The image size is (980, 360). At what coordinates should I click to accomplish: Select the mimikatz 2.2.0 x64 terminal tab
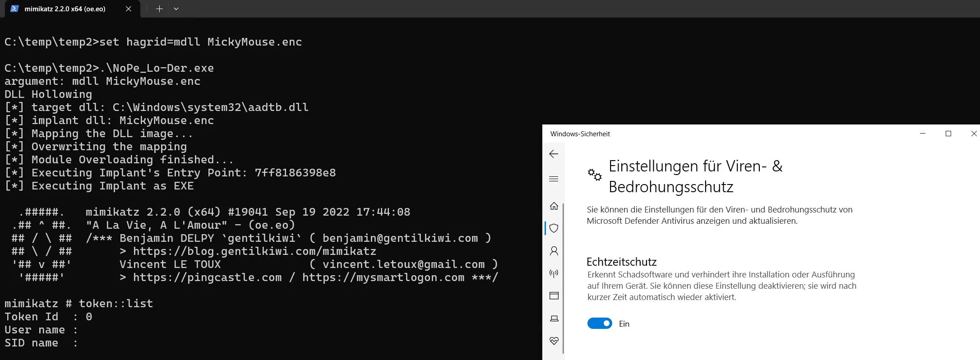pyautogui.click(x=72, y=9)
